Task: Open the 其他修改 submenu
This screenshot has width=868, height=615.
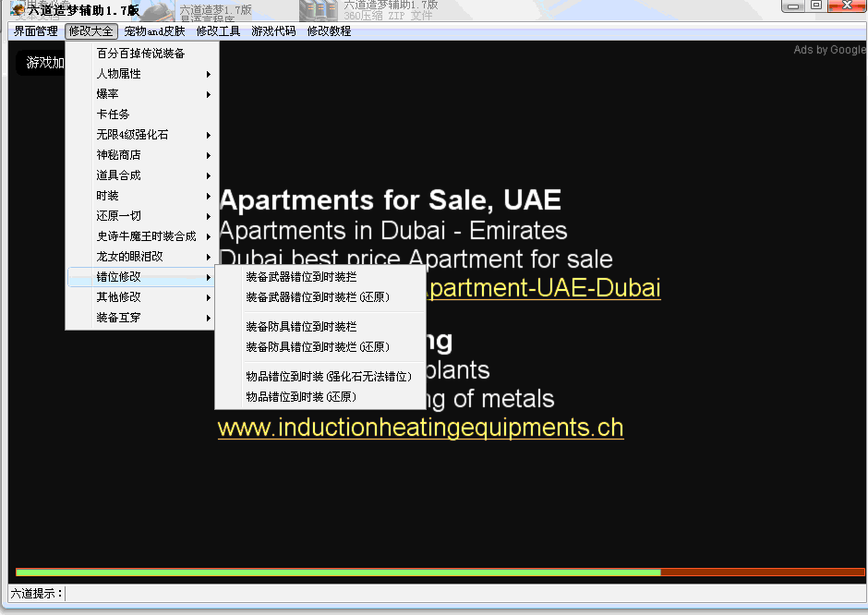Action: pos(142,297)
